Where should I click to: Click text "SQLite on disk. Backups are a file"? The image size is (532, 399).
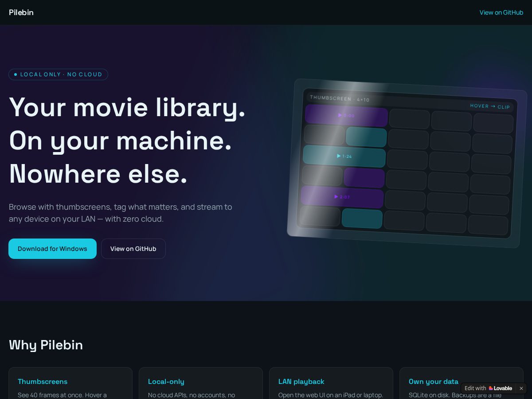(455, 395)
